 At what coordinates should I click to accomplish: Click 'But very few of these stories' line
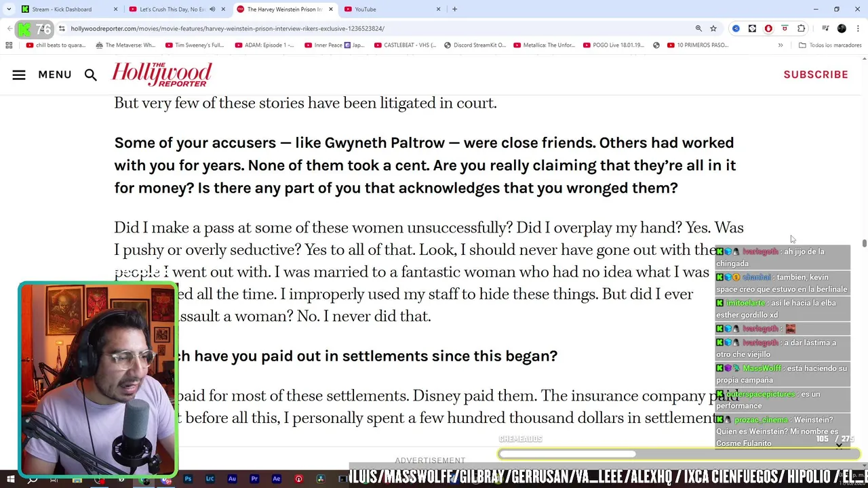point(305,103)
